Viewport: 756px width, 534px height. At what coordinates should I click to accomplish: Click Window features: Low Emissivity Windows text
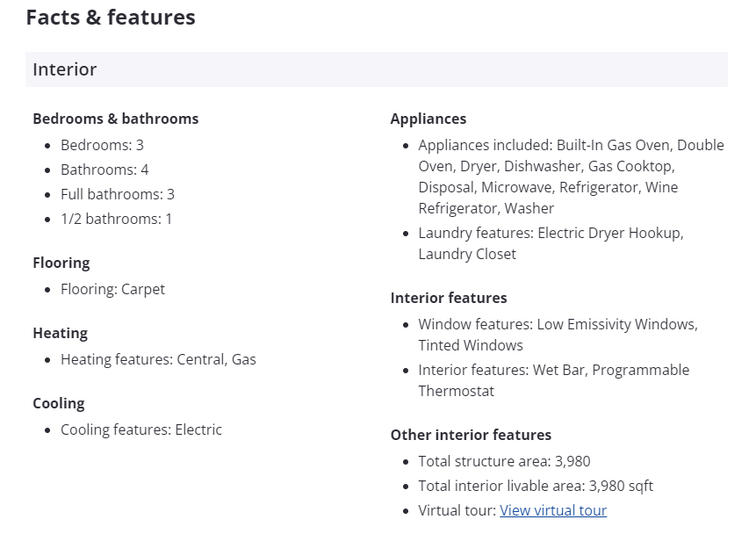click(558, 324)
